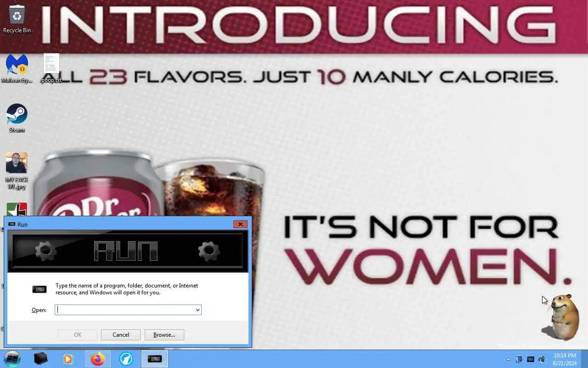
Task: Click the Run title bar icon
Action: (12, 224)
